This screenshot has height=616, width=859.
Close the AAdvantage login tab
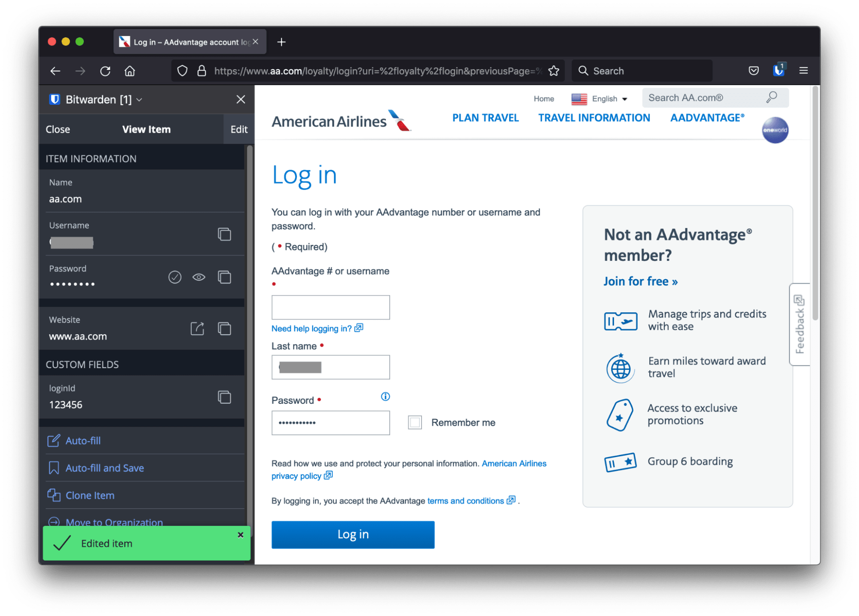(x=256, y=42)
